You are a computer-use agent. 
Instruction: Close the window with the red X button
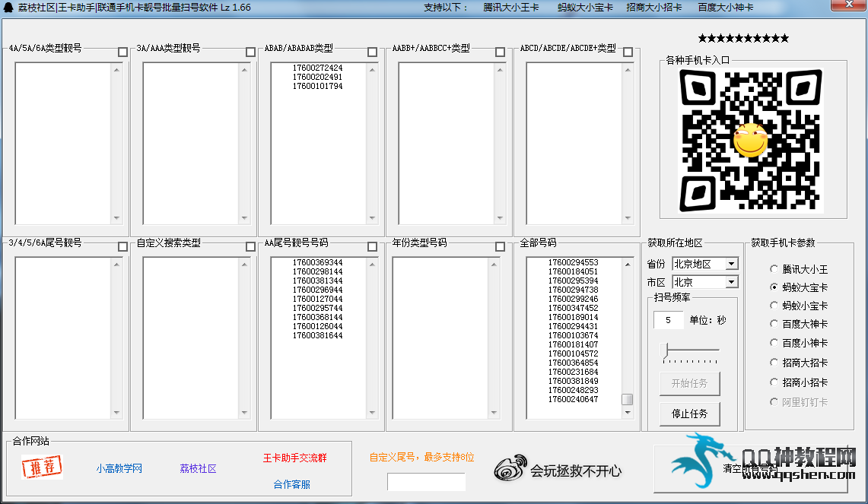849,5
